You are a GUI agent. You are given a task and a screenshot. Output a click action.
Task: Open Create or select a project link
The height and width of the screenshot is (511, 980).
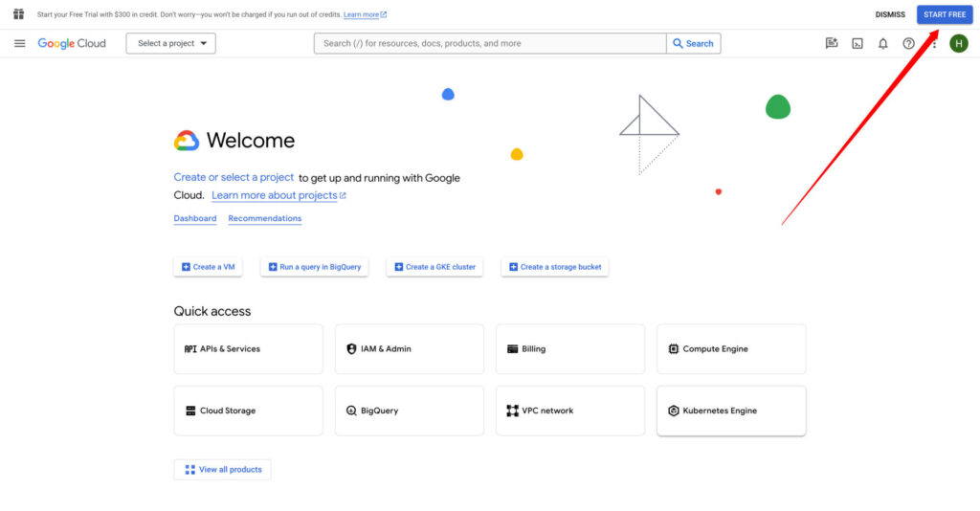(234, 177)
